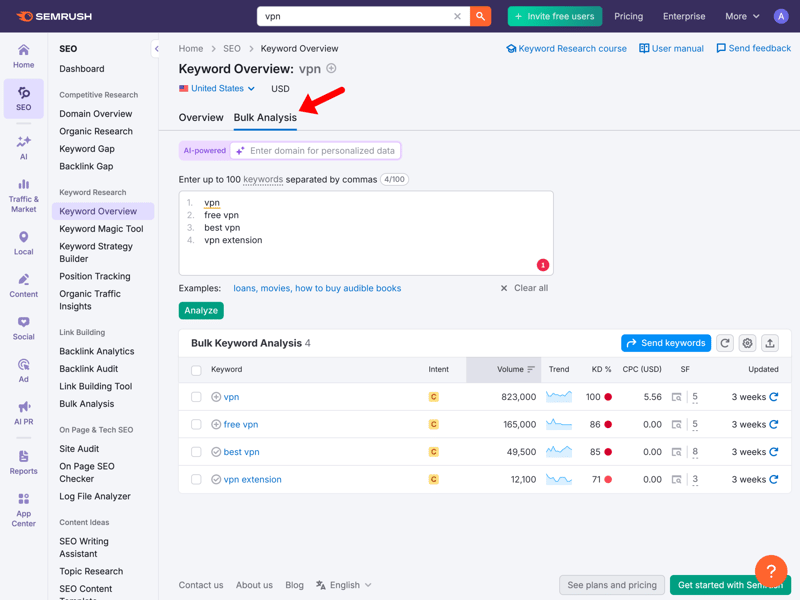The height and width of the screenshot is (600, 800).
Task: Collapse the SEO sidebar panel
Action: coord(156,48)
